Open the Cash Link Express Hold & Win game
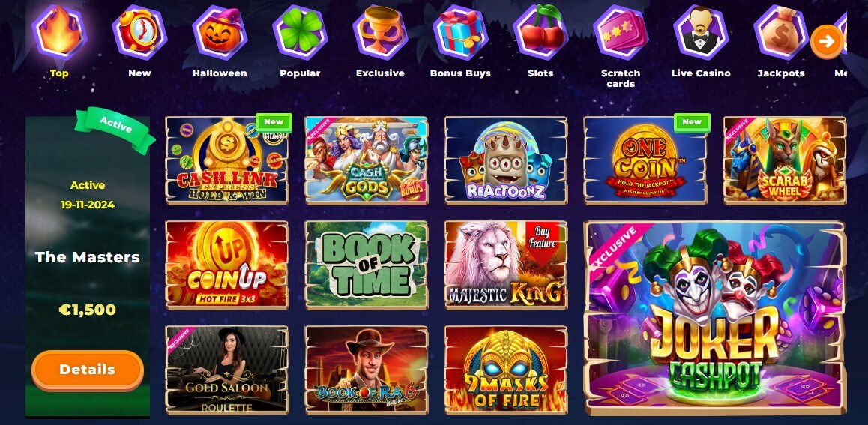This screenshot has height=425, width=868. (227, 160)
